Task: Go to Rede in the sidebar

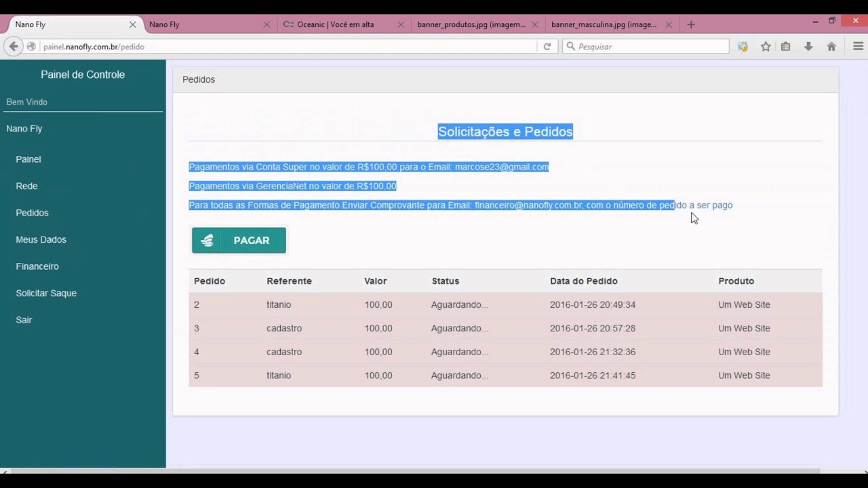Action: pyautogui.click(x=27, y=186)
